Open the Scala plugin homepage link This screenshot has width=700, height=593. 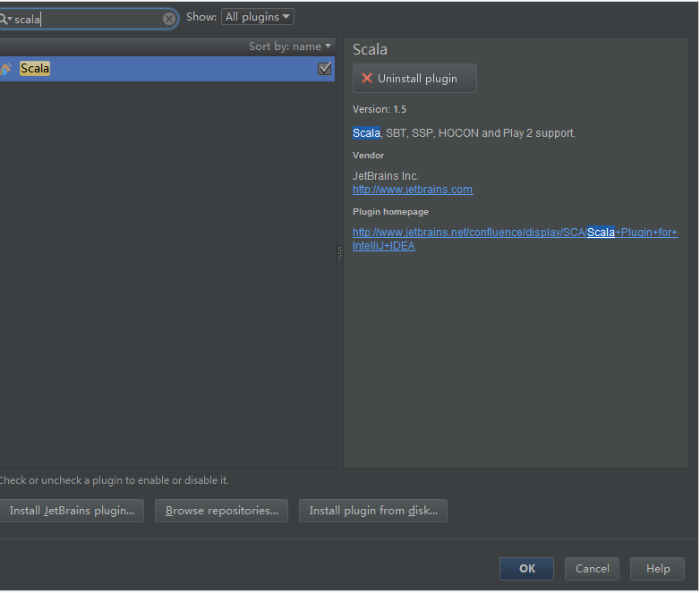click(515, 239)
